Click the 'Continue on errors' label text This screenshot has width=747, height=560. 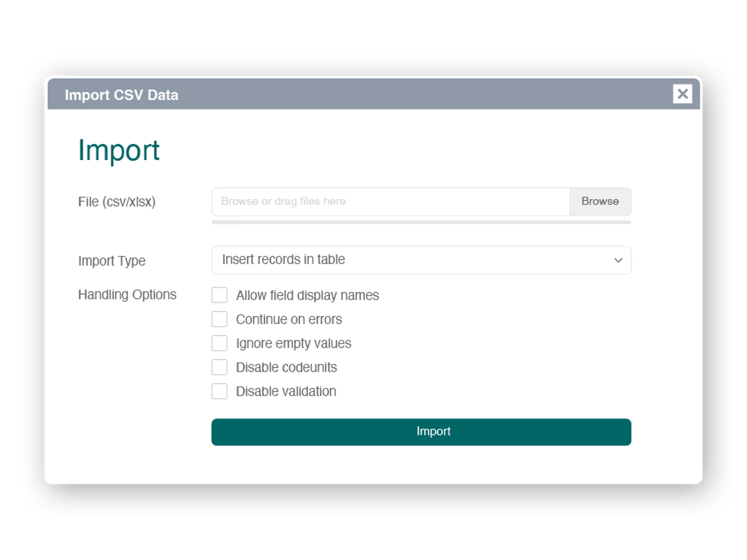coord(289,319)
